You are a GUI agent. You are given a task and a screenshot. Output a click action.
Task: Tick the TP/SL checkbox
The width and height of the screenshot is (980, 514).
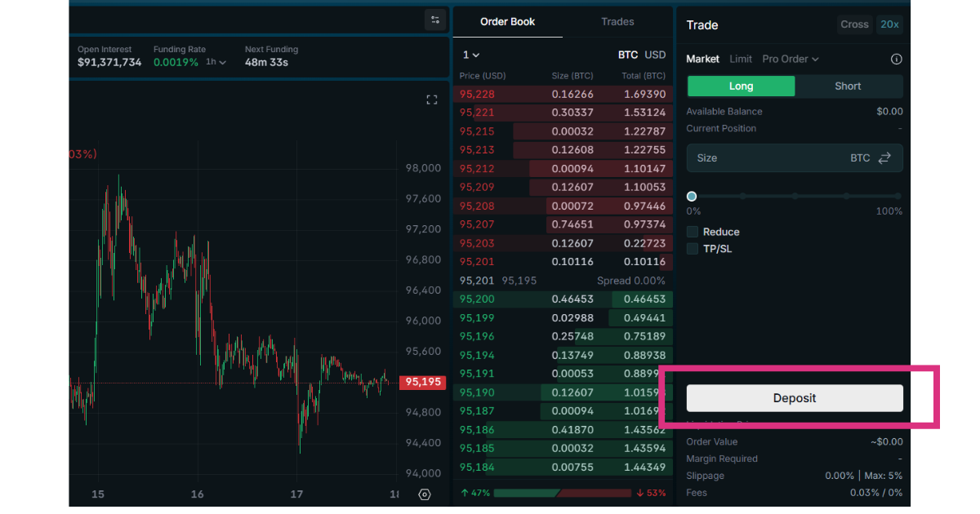coord(693,249)
